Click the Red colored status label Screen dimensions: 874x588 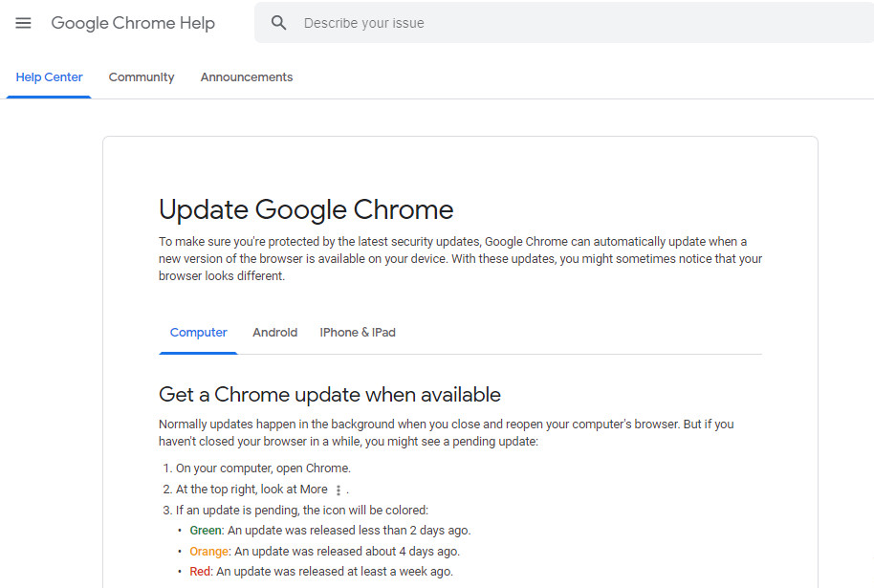click(200, 572)
